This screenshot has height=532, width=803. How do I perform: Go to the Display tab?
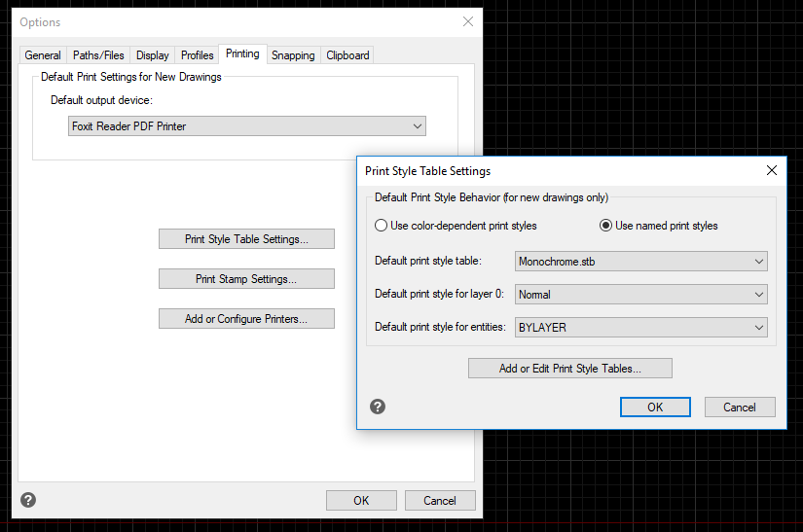153,55
